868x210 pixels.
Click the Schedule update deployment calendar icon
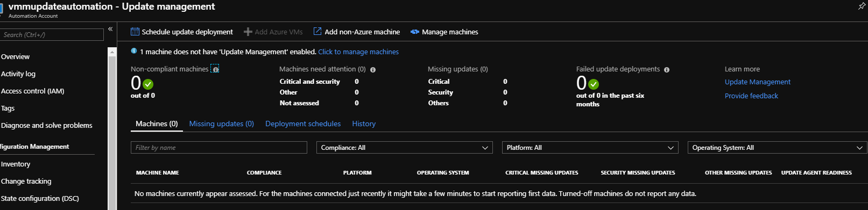pos(135,32)
